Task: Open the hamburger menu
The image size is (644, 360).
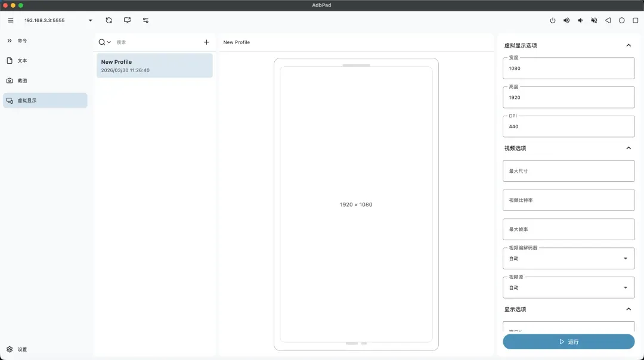Action: tap(11, 20)
